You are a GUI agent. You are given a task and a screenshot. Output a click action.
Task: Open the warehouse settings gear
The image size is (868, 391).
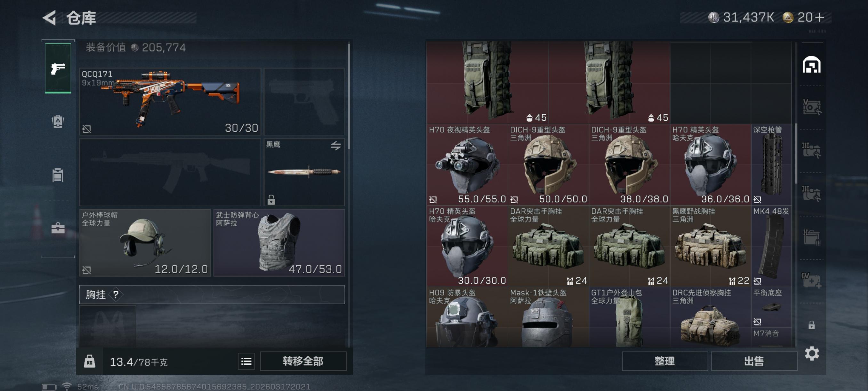tap(812, 353)
